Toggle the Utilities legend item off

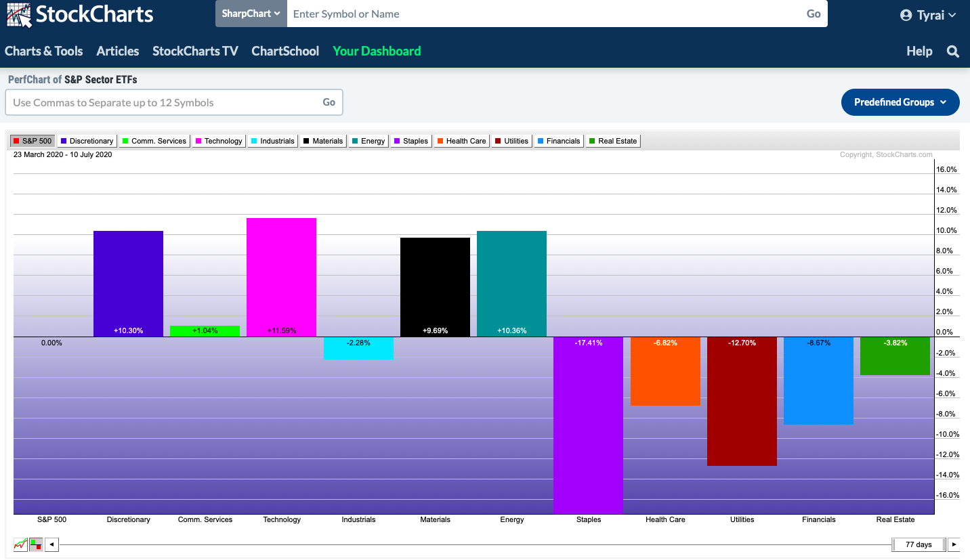tap(511, 140)
